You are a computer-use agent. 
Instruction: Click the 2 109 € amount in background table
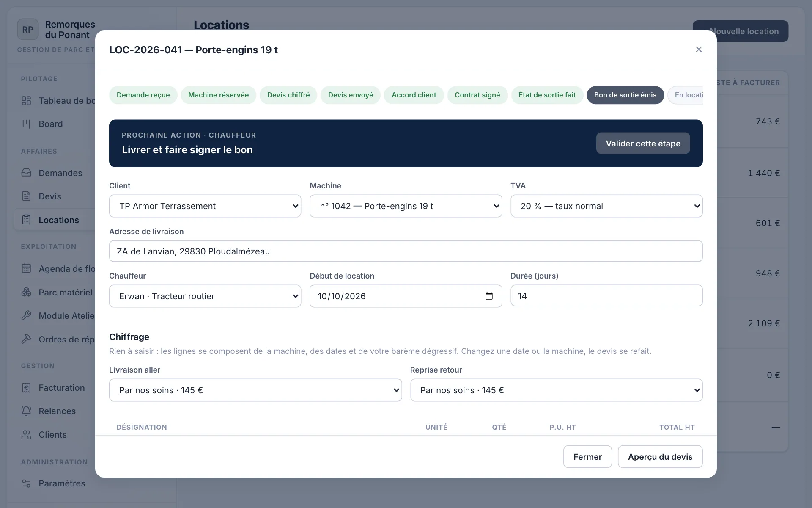[764, 323]
